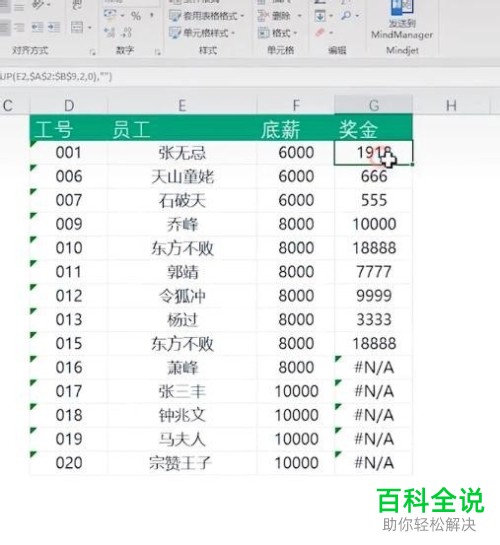Select the cell with 宗赞王子
This screenshot has height=545, width=500.
coord(182,463)
